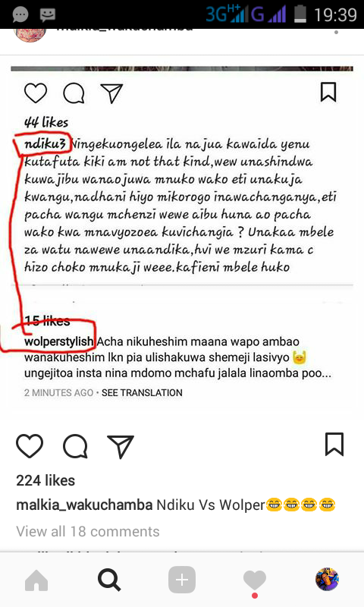Image resolution: width=364 pixels, height=607 pixels.
Task: Save the post using the lower bookmark icon
Action: 334,445
